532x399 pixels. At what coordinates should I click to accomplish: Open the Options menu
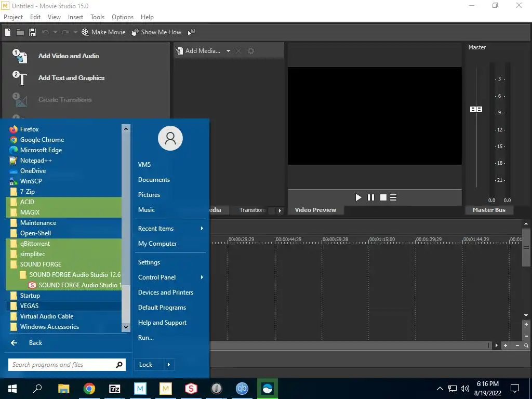123,17
